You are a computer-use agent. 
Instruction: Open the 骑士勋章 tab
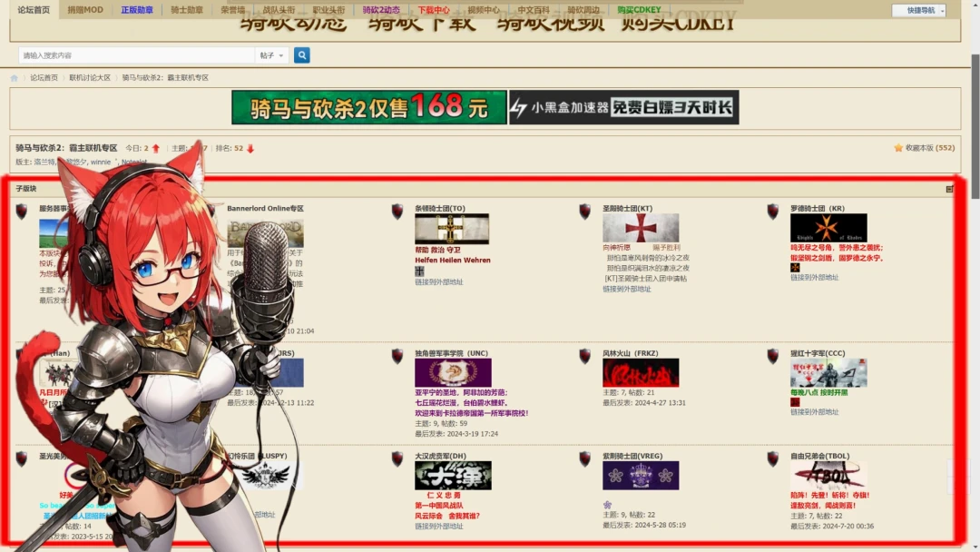187,9
